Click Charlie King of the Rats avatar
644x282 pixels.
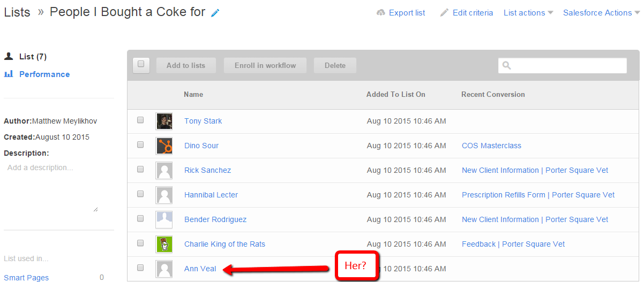(x=164, y=244)
